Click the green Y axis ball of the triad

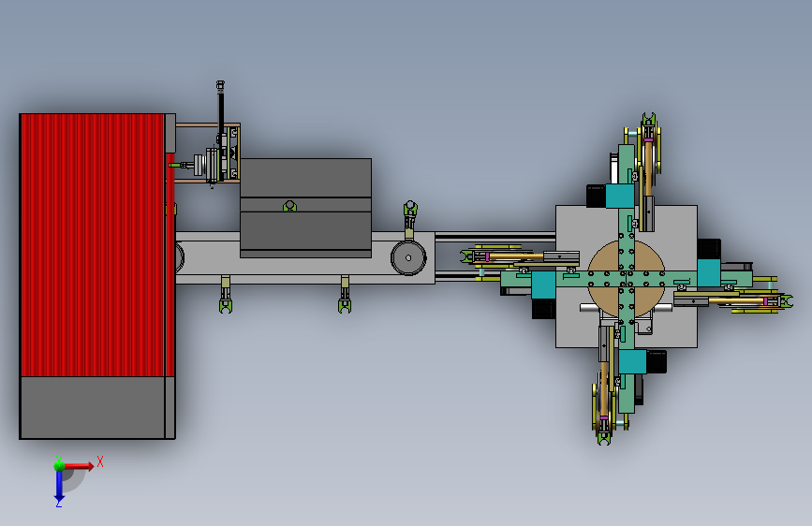tap(59, 466)
